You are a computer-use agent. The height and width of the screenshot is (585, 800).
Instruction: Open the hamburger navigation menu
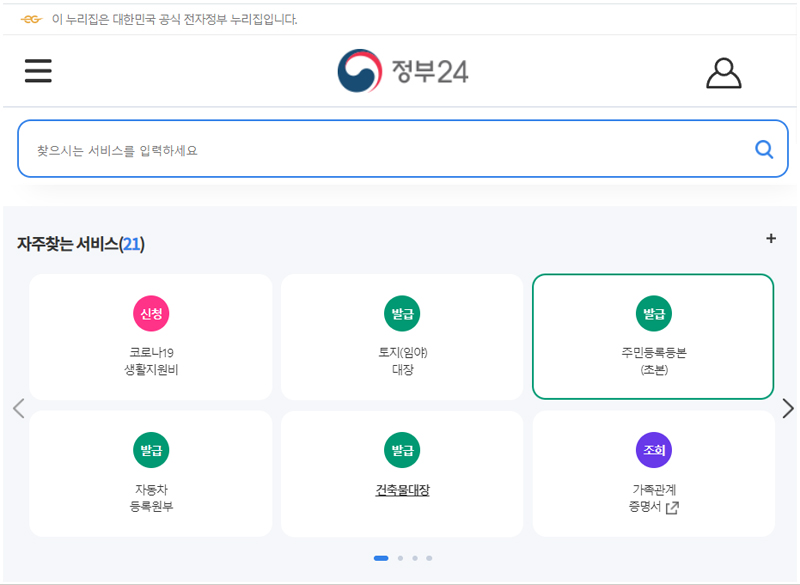click(x=38, y=70)
